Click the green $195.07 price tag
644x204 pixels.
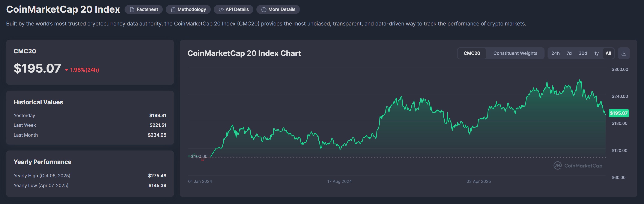click(618, 113)
